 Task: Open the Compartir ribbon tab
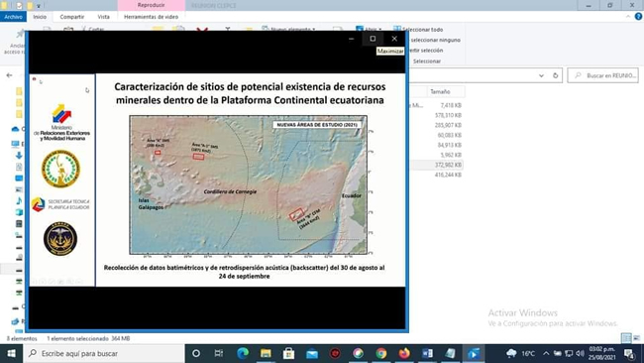(x=72, y=17)
